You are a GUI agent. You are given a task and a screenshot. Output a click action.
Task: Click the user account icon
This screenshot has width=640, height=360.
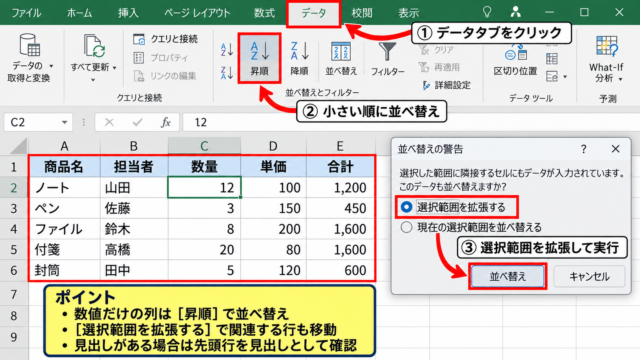point(516,12)
